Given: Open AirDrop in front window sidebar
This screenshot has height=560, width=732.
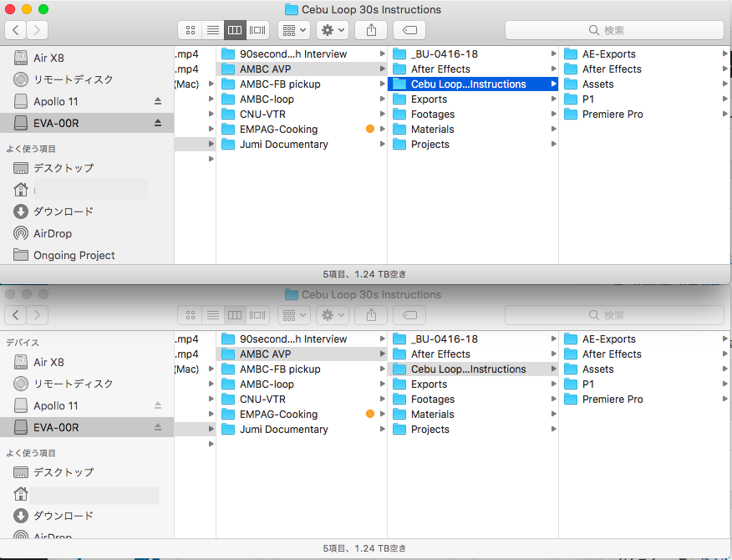Looking at the screenshot, I should pyautogui.click(x=87, y=233).
